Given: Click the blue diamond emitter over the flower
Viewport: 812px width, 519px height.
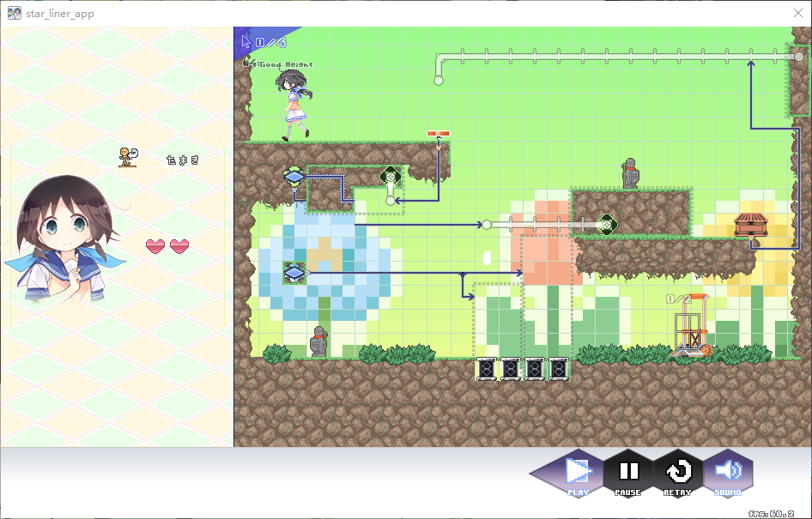Looking at the screenshot, I should pos(294,273).
